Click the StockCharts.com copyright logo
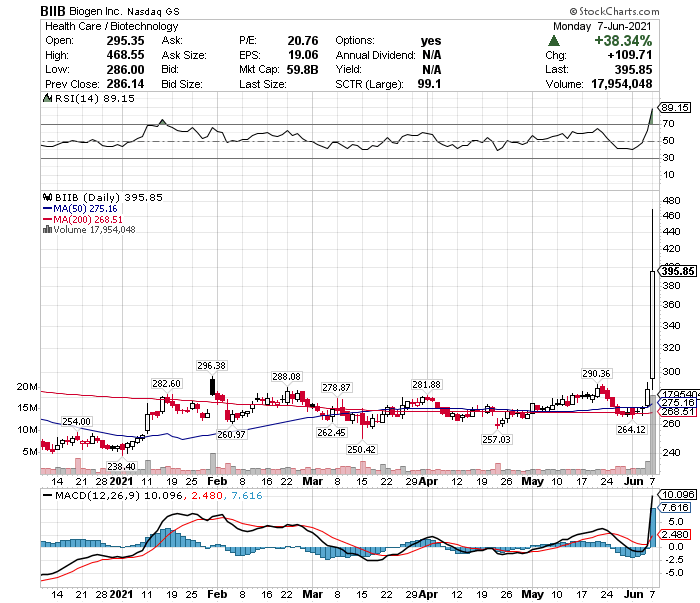The image size is (700, 603). [614, 11]
